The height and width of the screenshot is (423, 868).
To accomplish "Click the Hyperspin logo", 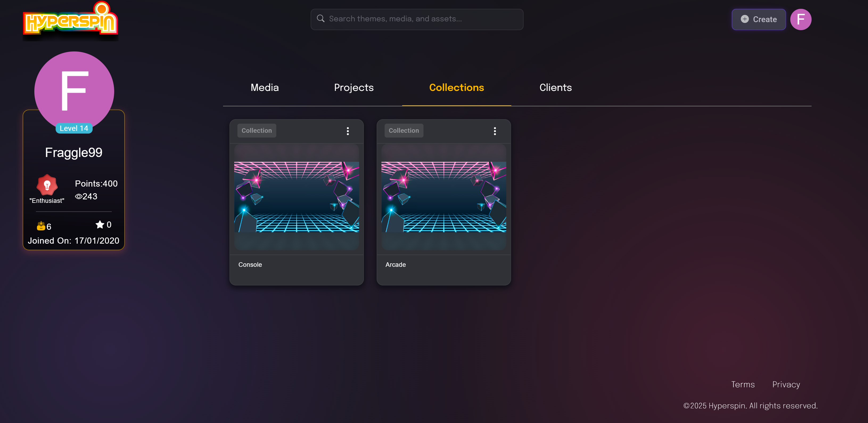I will pos(71,21).
